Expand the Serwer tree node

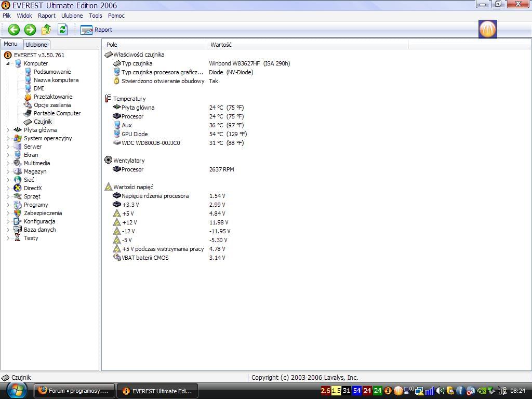(x=8, y=147)
